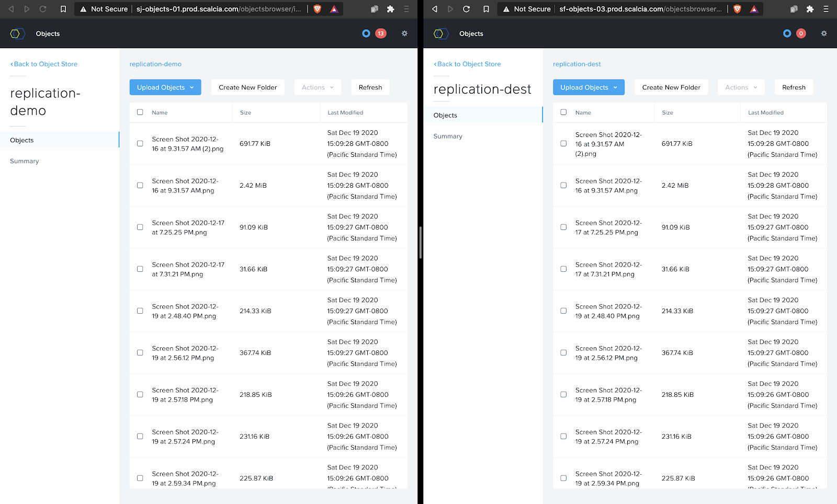Viewport: 837px width, 504px height.
Task: Open the browser hamburger menu in sj-objects-01 window
Action: pyautogui.click(x=406, y=9)
